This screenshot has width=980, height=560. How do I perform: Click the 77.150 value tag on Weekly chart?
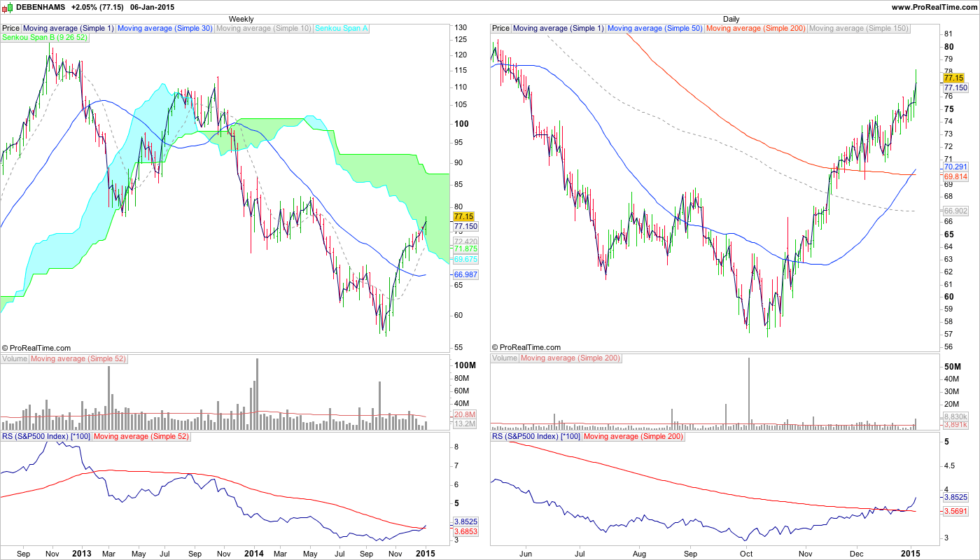pyautogui.click(x=465, y=227)
